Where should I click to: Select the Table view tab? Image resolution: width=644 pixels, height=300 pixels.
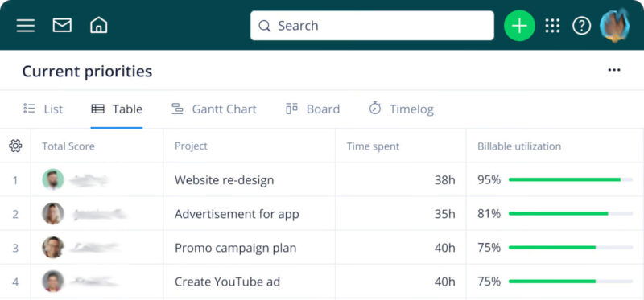pyautogui.click(x=117, y=109)
